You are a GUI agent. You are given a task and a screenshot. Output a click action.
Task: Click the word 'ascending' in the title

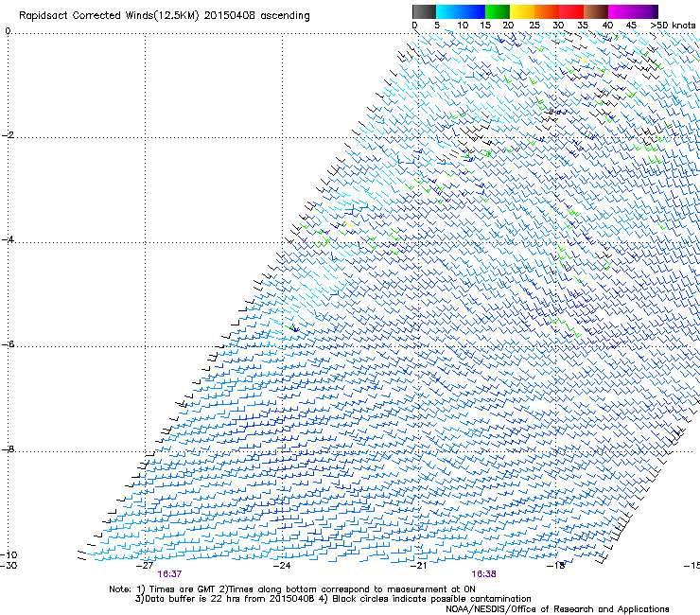click(x=286, y=16)
